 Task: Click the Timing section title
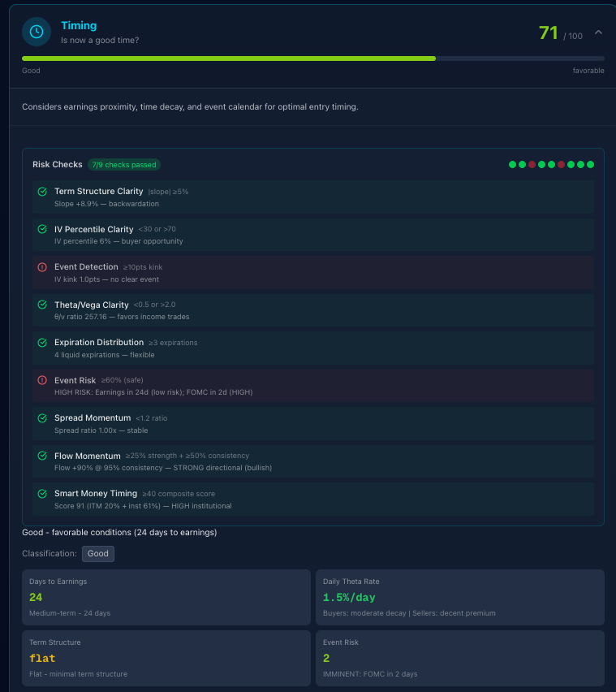tap(79, 26)
